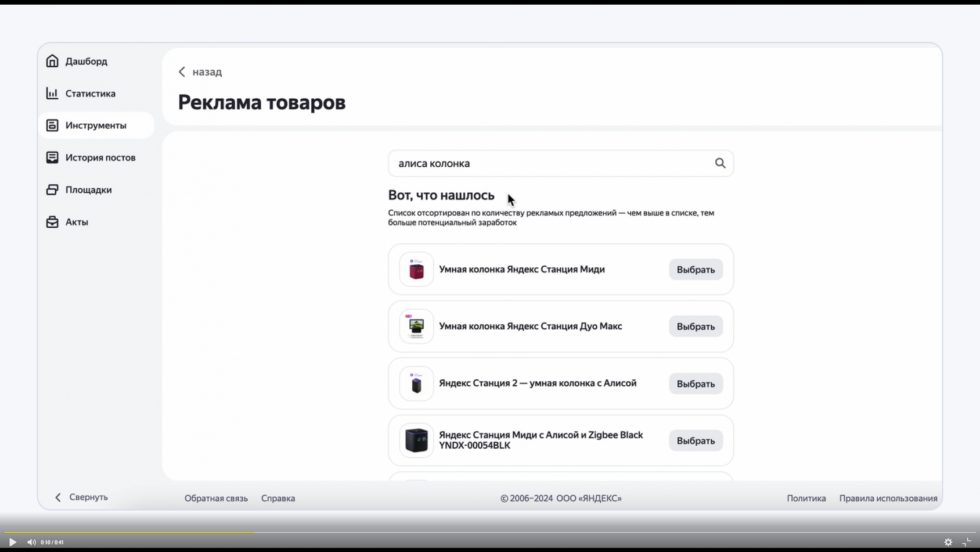This screenshot has width=980, height=552.
Task: Choose Умная колонка Яндекс Станция Миди
Action: coord(696,270)
